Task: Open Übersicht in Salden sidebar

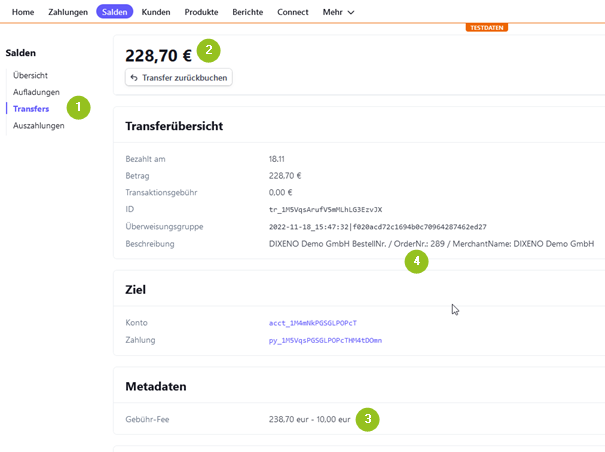Action: pyautogui.click(x=30, y=75)
